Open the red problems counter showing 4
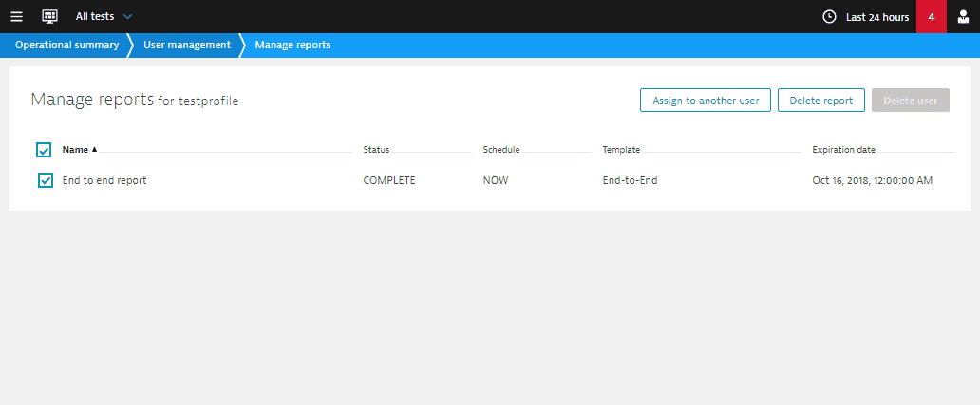Screen dimensions: 980x405 932,17
